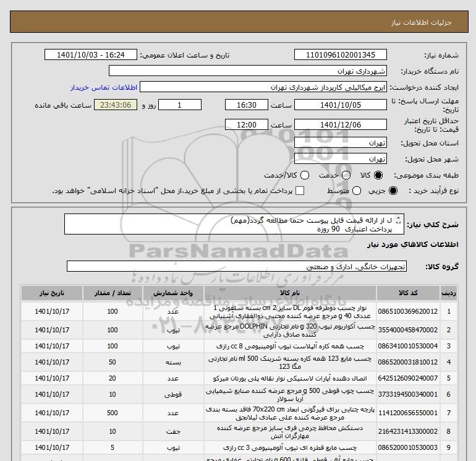Click the request creator field ایرج میکائیلی
This screenshot has height=461, width=476.
263,87
